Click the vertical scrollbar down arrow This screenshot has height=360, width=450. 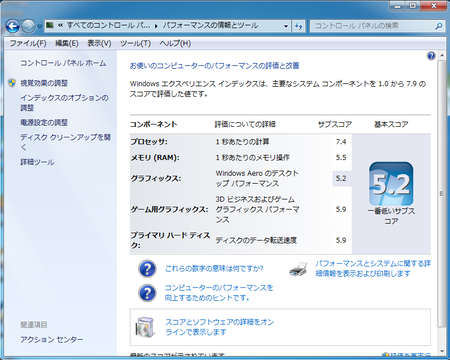coord(442,352)
